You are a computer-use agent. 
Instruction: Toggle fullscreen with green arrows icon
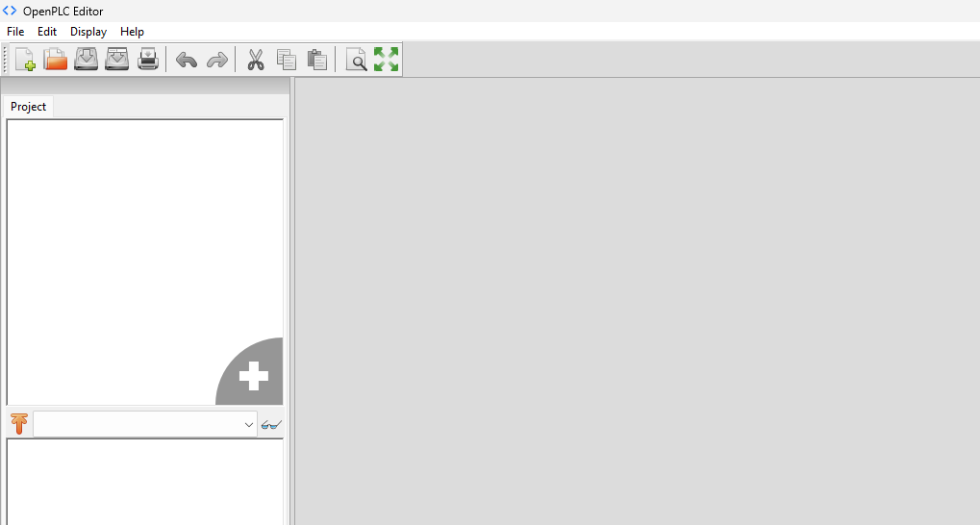[386, 60]
